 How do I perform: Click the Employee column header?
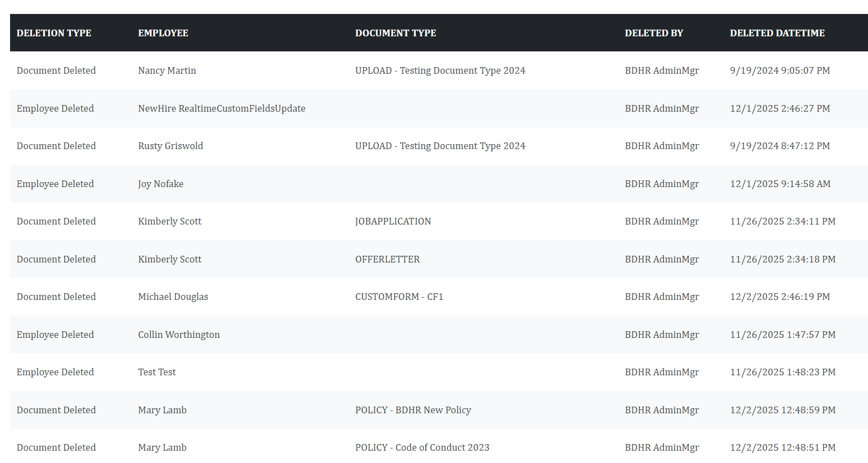pos(163,33)
